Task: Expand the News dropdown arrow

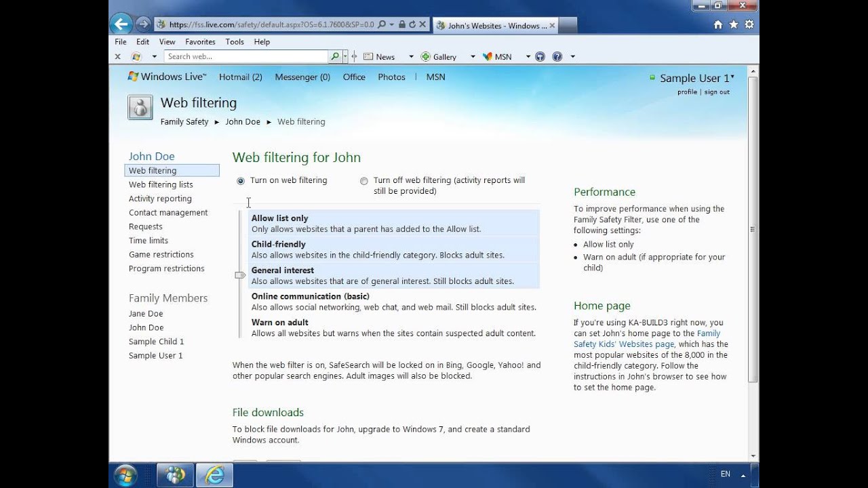Action: 410,57
